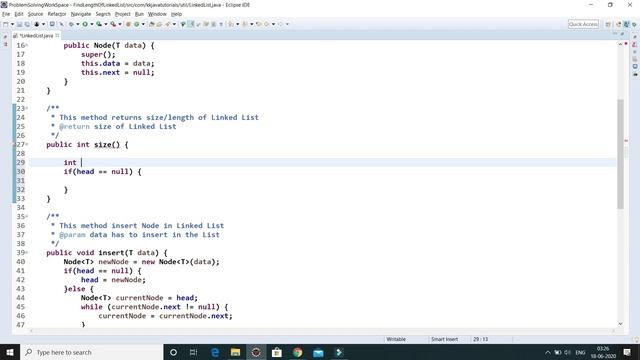Click the New Java Class icon
This screenshot has width=640, height=360.
pyautogui.click(x=137, y=24)
